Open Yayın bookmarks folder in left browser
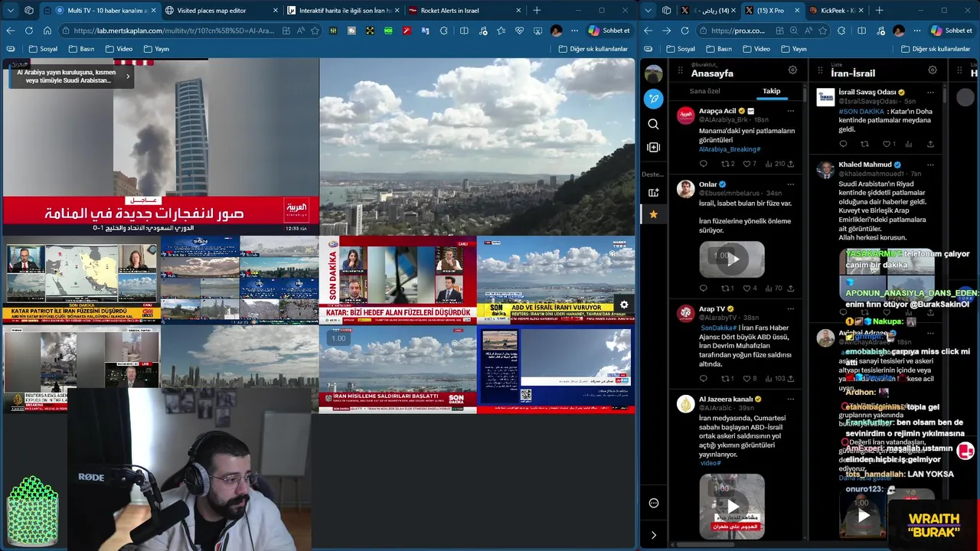The width and height of the screenshot is (980, 551). pos(155,49)
